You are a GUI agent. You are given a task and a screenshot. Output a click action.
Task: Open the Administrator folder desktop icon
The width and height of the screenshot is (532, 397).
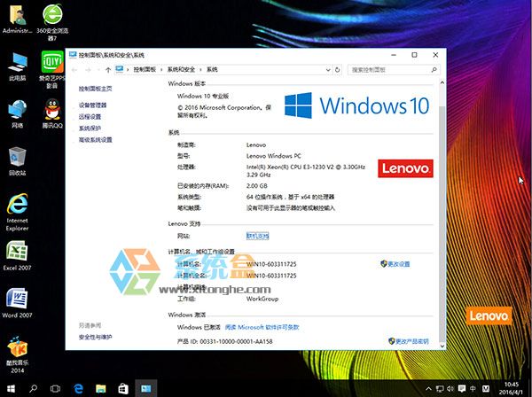click(x=17, y=19)
